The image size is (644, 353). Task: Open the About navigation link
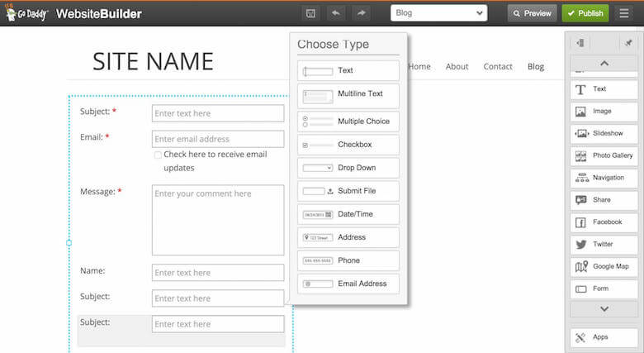click(x=457, y=67)
